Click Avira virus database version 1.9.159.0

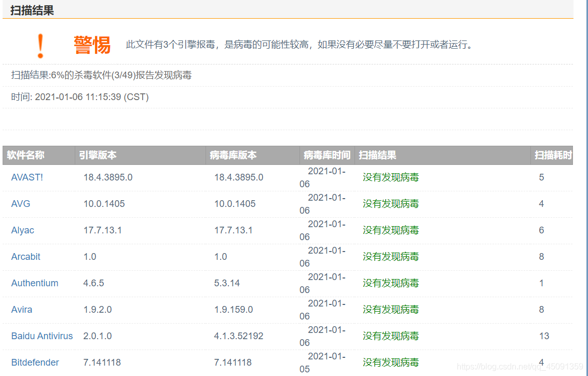click(233, 310)
